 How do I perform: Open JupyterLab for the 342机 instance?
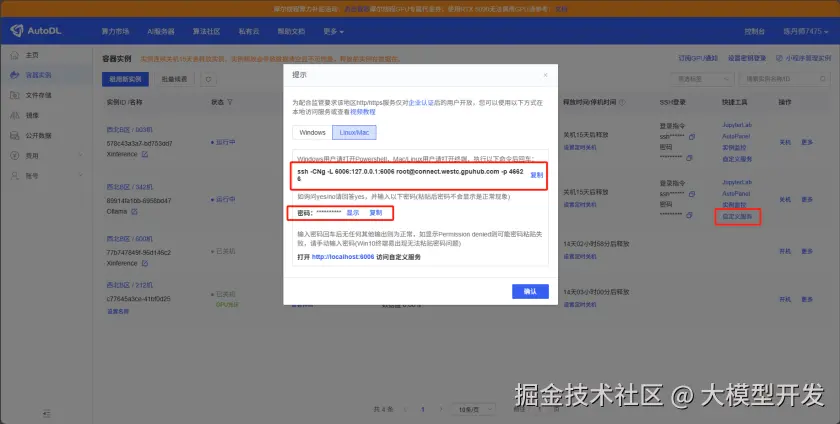pyautogui.click(x=737, y=182)
